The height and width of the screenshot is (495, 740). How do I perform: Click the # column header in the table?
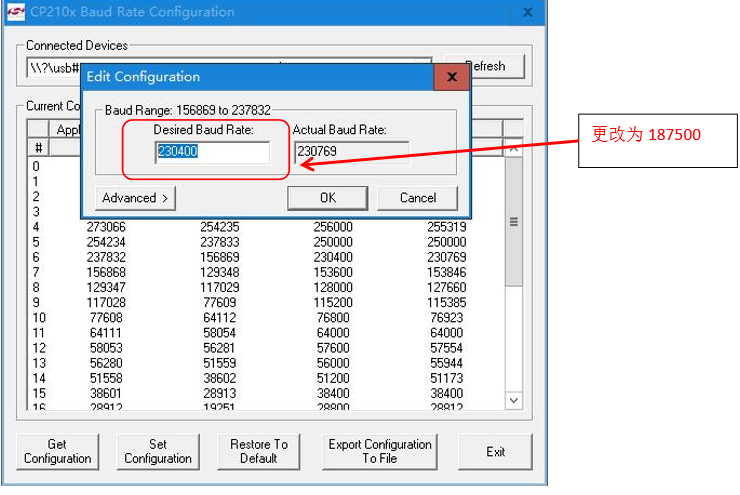39,148
